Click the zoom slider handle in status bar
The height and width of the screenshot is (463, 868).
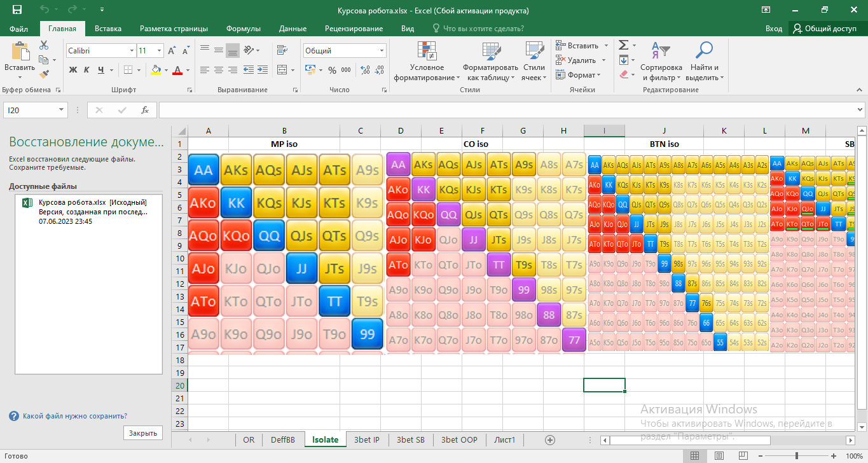[797, 456]
